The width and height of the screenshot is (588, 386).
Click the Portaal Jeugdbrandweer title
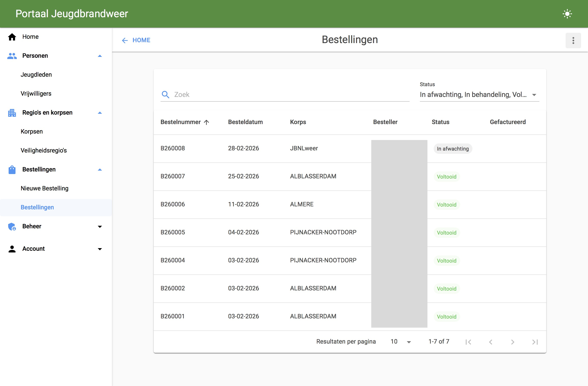point(72,14)
